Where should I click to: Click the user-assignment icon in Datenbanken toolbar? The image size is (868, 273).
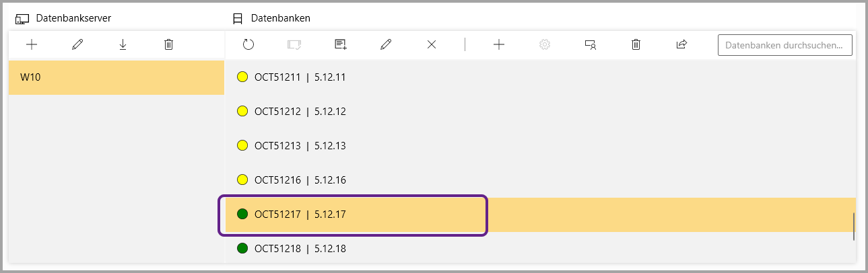[590, 45]
